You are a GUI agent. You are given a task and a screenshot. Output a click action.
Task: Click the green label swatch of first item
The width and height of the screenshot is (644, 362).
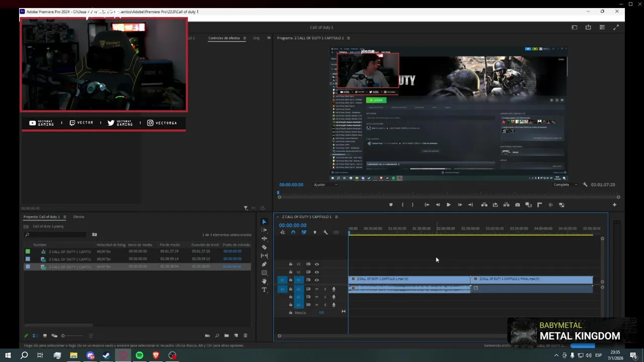28,251
